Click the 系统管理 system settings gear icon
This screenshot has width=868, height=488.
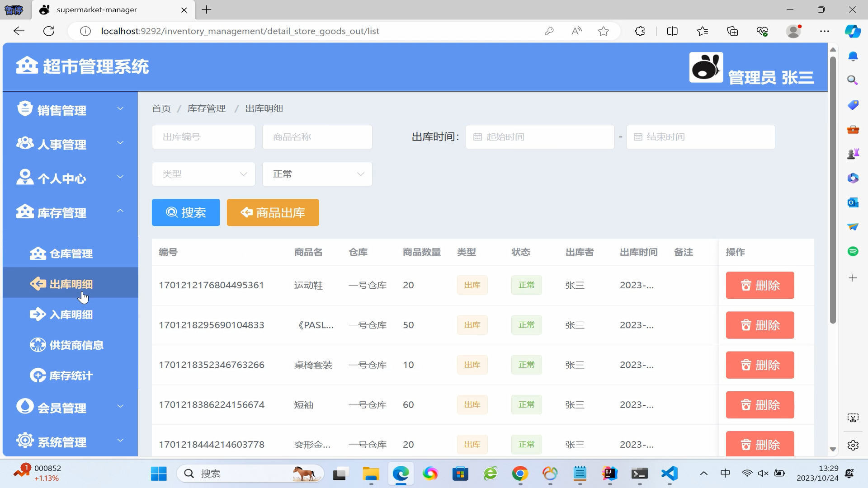pos(25,441)
